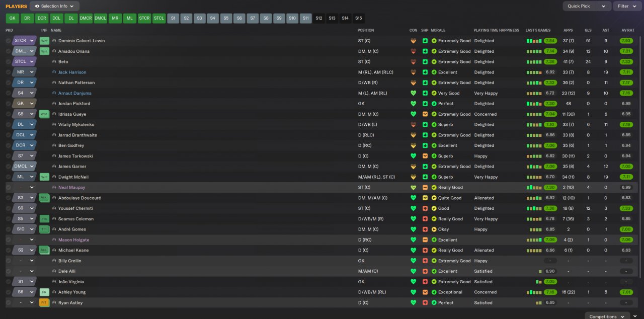Click the Wnt badge beside Amadou Onana
644x319 pixels.
point(44,51)
